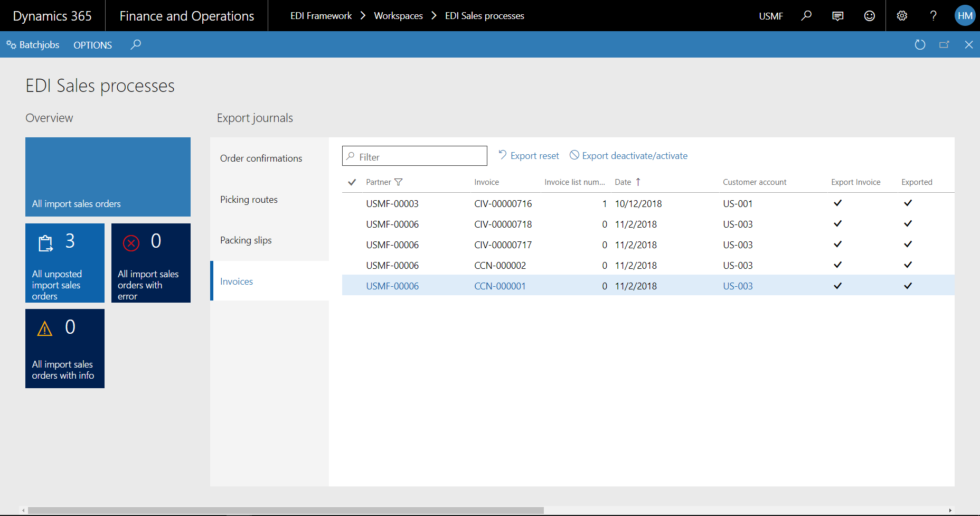Click the Export deactivate/activate circle icon
Screen dimensions: 980x516
574,155
